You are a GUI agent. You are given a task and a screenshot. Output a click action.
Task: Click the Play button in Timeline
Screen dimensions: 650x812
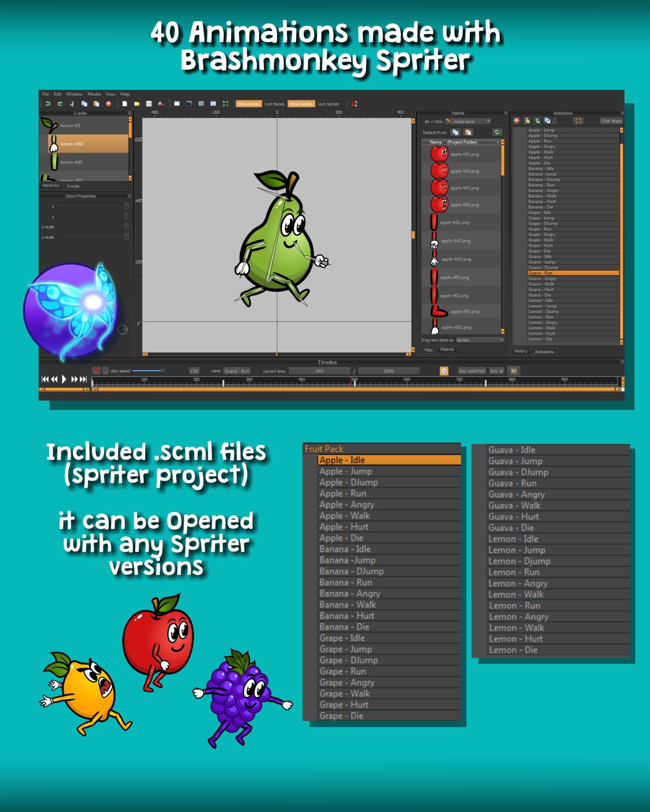64,379
